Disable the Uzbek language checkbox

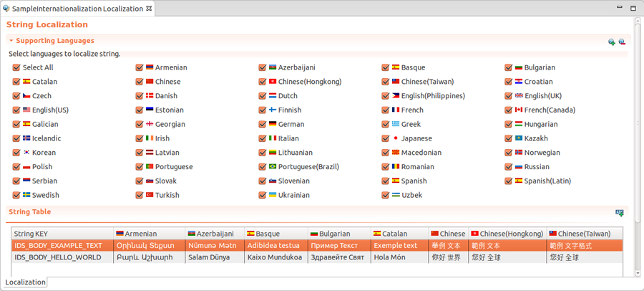386,195
